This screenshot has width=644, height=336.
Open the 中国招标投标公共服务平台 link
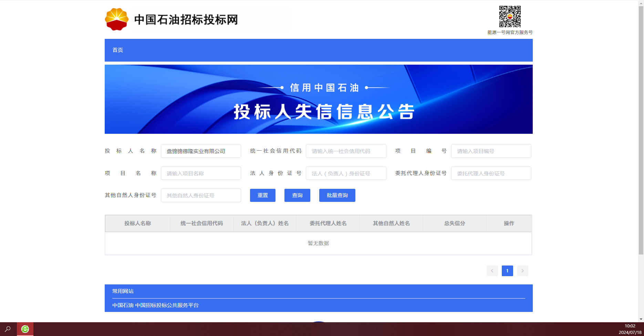click(167, 305)
